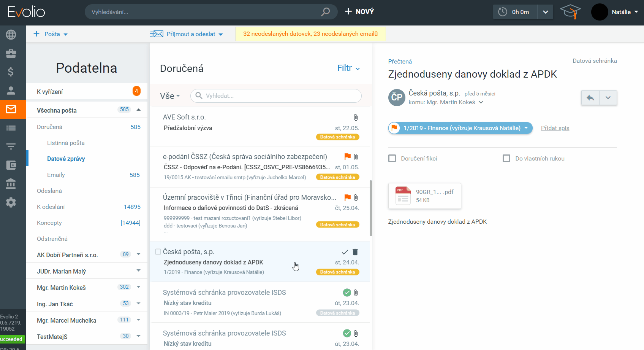Open the briefcase cases icon in sidebar
The height and width of the screenshot is (350, 644).
click(11, 53)
